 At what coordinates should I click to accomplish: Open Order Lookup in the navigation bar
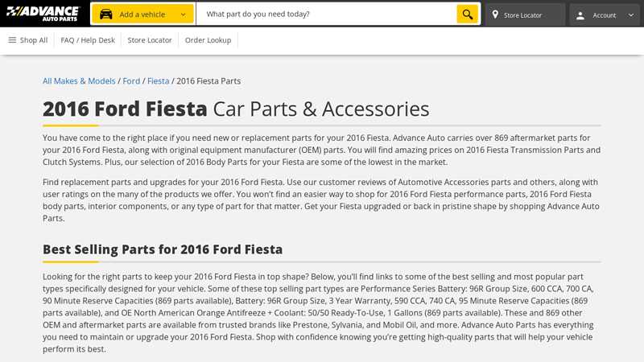point(208,40)
